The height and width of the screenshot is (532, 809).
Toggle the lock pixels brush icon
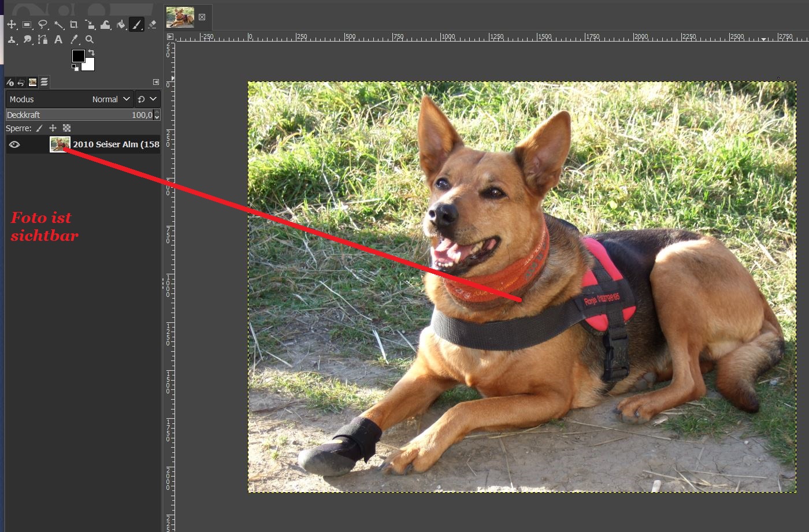[39, 128]
